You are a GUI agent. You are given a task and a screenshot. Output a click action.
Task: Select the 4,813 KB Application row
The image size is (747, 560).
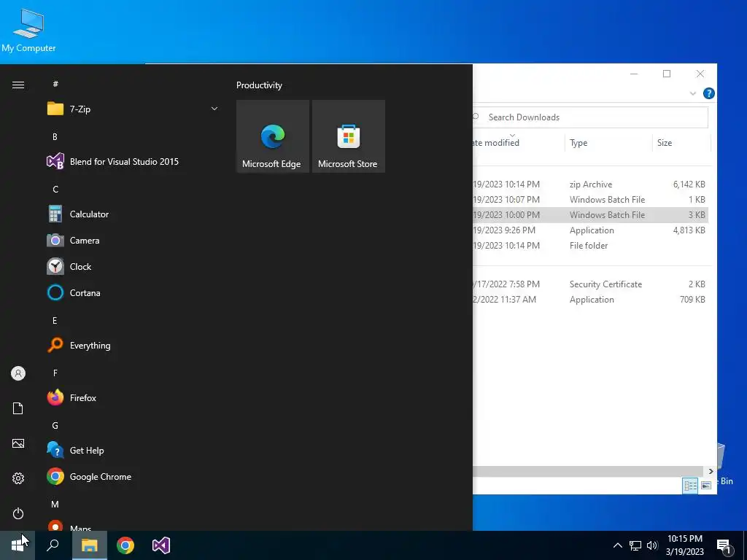click(591, 230)
